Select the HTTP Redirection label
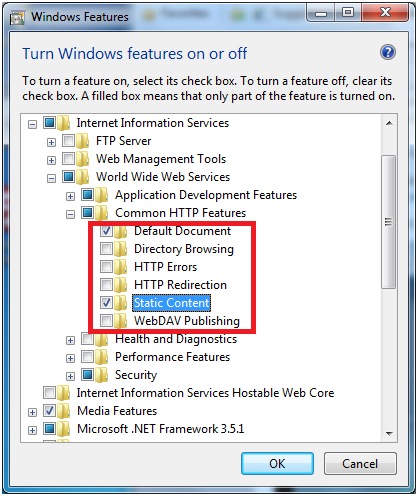The width and height of the screenshot is (418, 496). pos(180,285)
